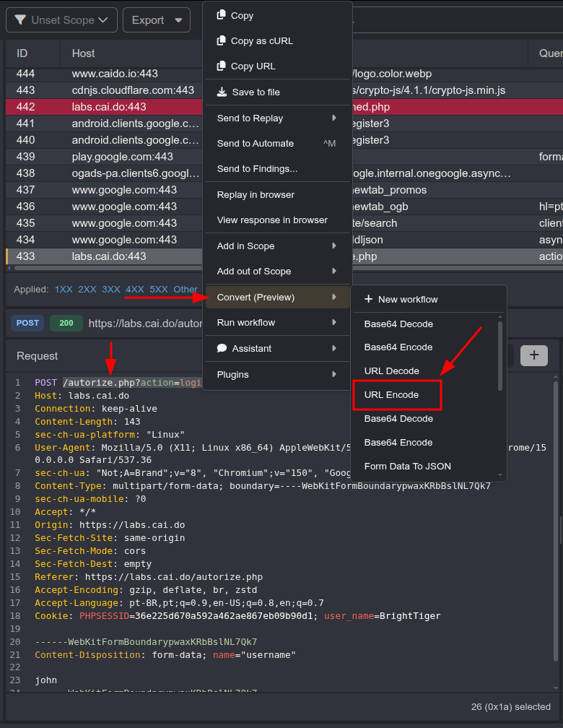Image resolution: width=563 pixels, height=728 pixels.
Task: Select View response in browser
Action: click(277, 220)
